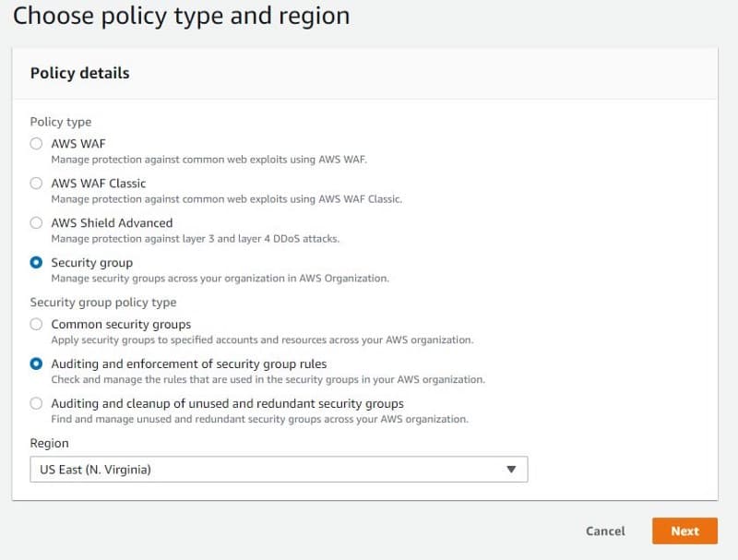The height and width of the screenshot is (560, 738).
Task: Click description 'Manage protection against common web exploits using AWS WAF Classic.'
Action: pyautogui.click(x=227, y=199)
